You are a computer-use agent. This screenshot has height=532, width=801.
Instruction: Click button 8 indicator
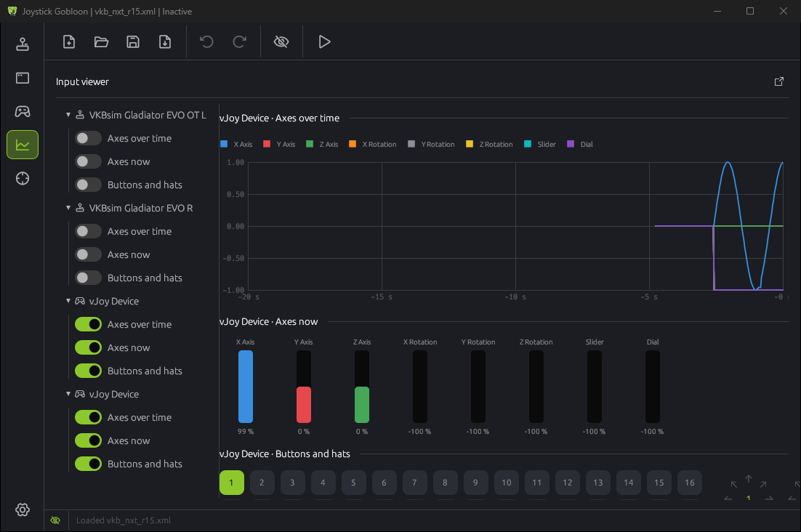pos(445,483)
